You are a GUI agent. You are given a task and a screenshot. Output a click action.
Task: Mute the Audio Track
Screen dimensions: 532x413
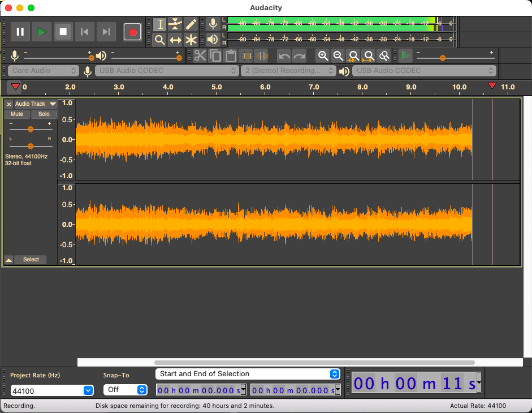[x=17, y=114]
